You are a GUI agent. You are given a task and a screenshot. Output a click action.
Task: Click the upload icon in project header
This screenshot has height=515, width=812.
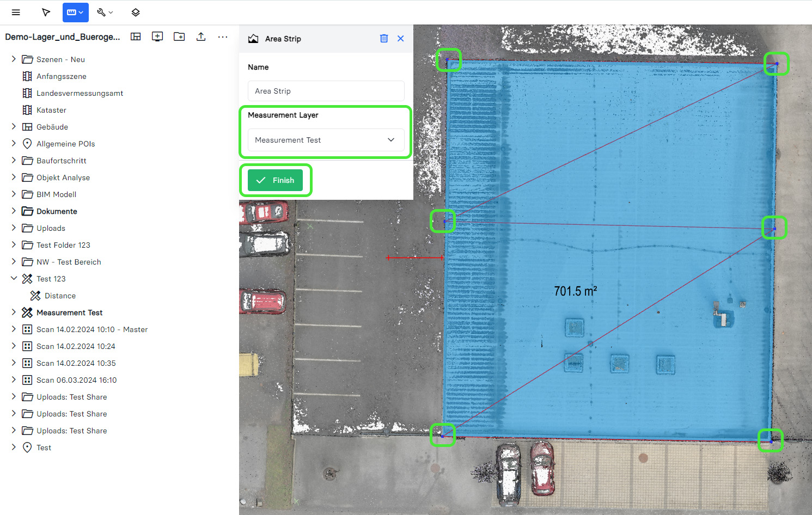(201, 36)
